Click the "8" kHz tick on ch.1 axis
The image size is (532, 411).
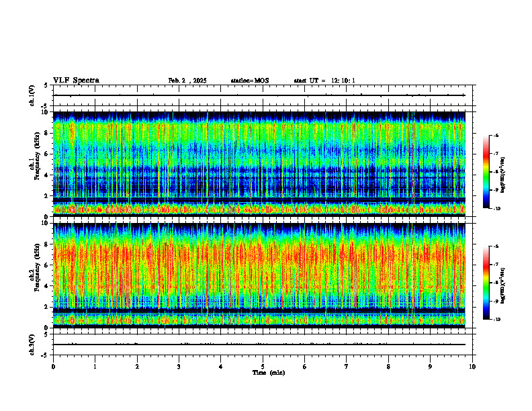click(47, 133)
